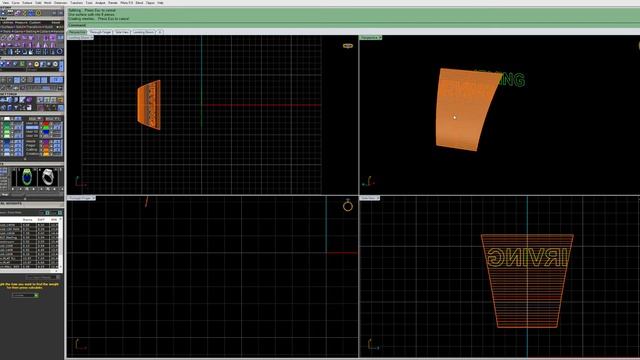The width and height of the screenshot is (640, 360).
Task: Open the Custom toolbar tab
Action: click(35, 23)
